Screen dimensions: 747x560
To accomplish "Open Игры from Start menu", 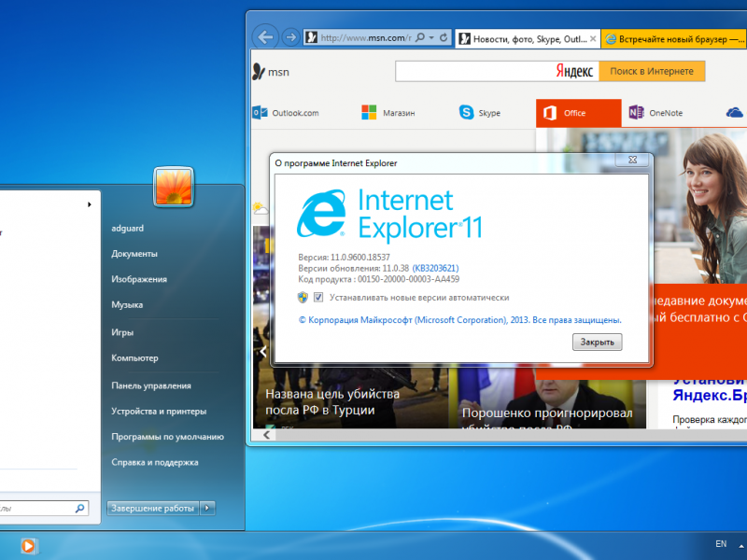I will point(122,332).
